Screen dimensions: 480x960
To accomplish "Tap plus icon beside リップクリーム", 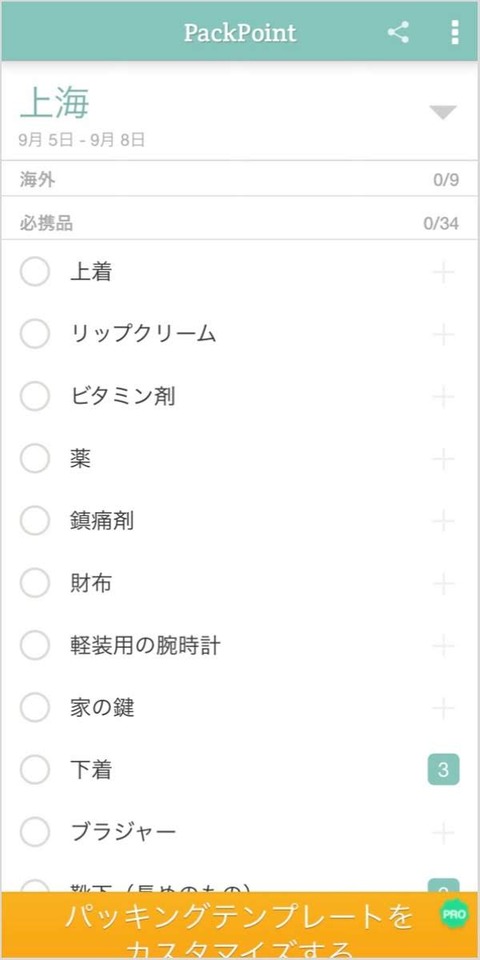I will click(443, 335).
